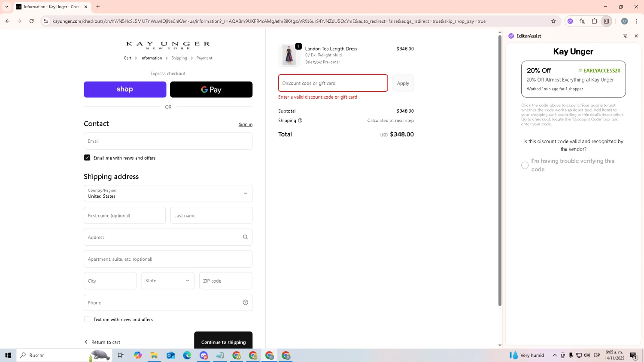This screenshot has width=644, height=362.
Task: Open the notepad app in taskbar
Action: click(x=220, y=355)
